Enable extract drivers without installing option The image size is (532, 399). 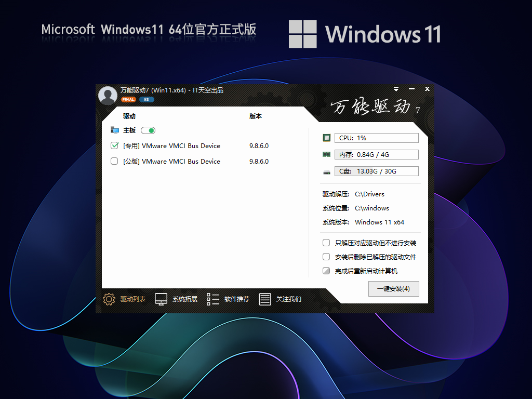tap(326, 243)
